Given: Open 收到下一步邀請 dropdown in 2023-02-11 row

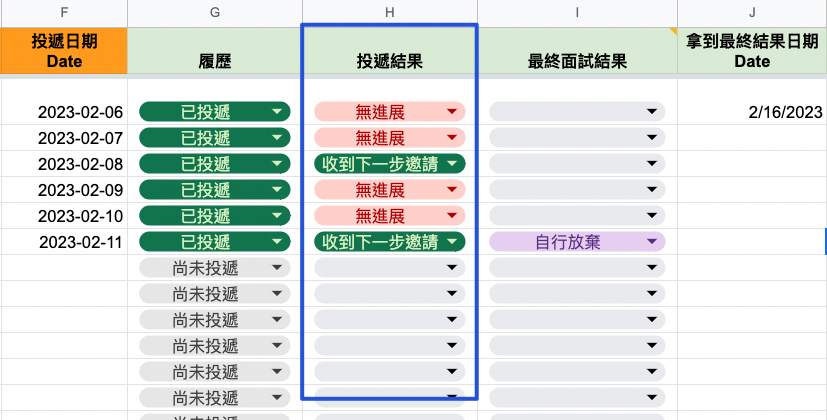Looking at the screenshot, I should (390, 241).
